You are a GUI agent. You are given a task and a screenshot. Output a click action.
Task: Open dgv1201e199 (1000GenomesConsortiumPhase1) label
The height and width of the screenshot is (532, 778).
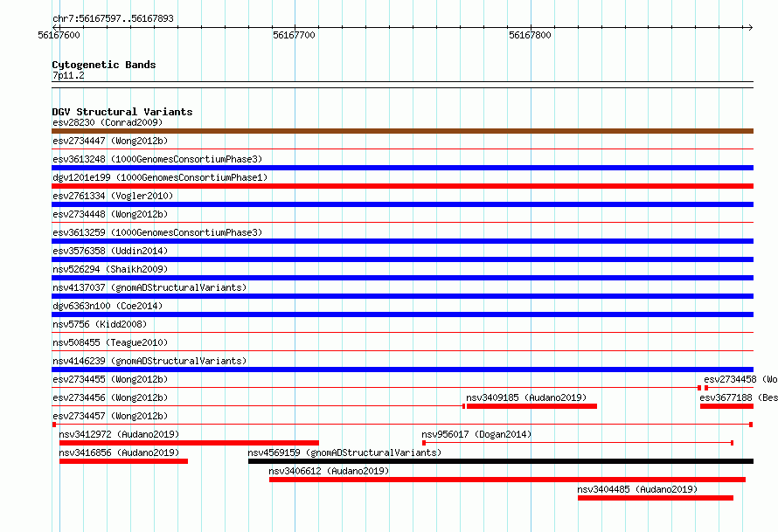(x=160, y=177)
